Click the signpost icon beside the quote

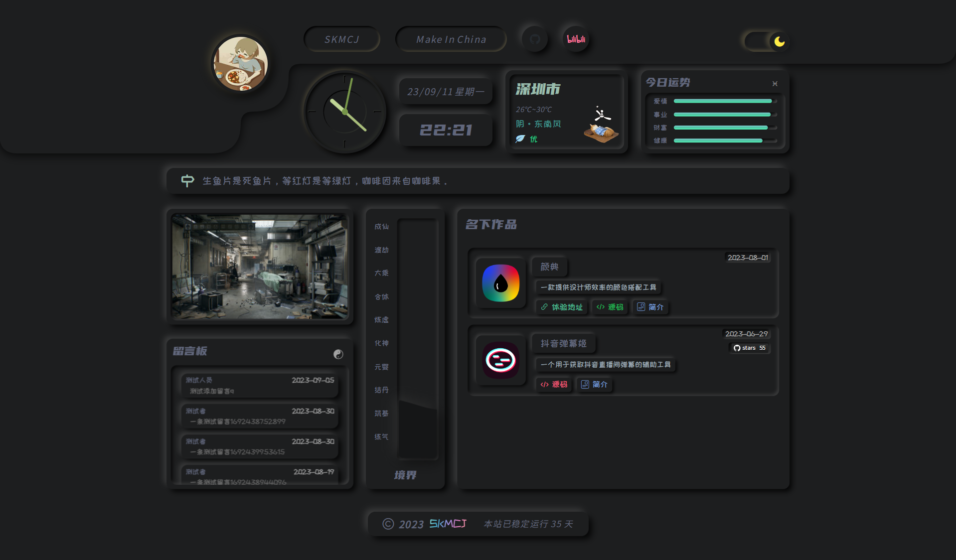(x=187, y=180)
